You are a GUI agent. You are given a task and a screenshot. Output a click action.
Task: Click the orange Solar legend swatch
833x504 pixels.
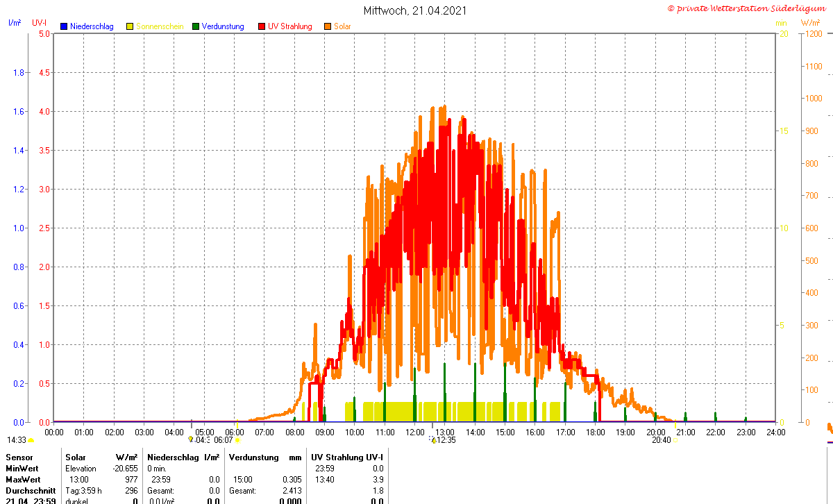click(328, 26)
